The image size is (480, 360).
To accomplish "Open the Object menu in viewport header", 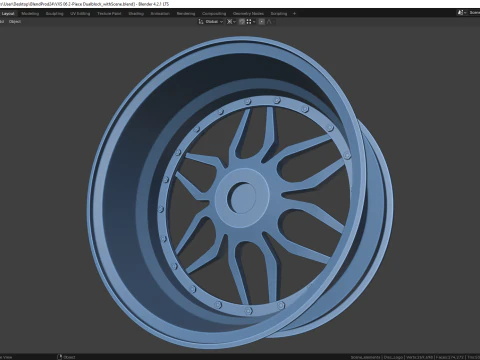I will tap(15, 22).
